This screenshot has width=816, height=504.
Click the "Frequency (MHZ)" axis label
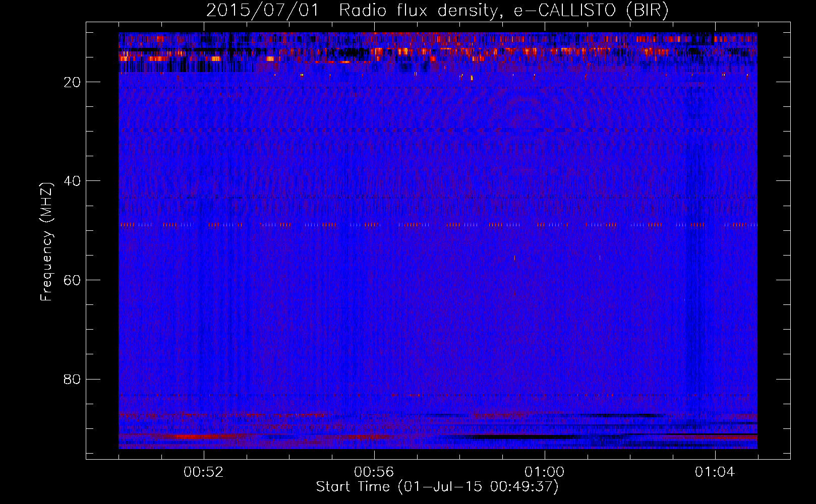pos(46,242)
